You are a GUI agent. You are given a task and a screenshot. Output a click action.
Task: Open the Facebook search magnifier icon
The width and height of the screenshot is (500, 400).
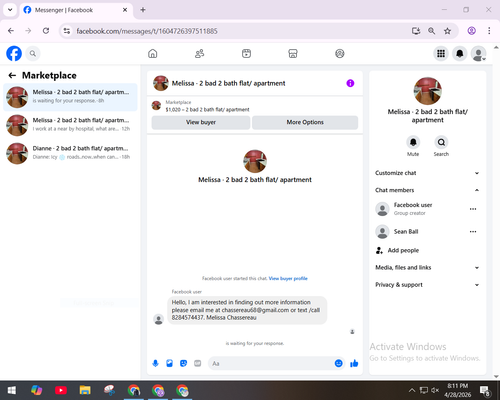tap(33, 53)
